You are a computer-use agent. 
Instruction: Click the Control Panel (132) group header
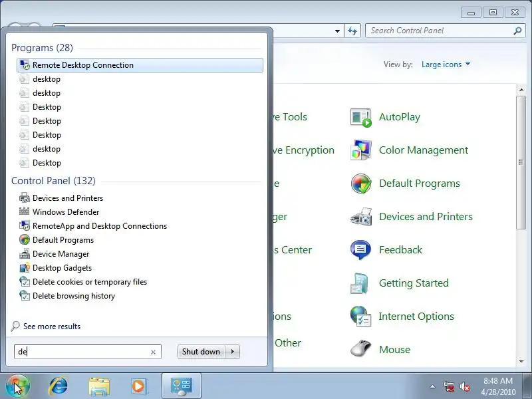coord(53,181)
